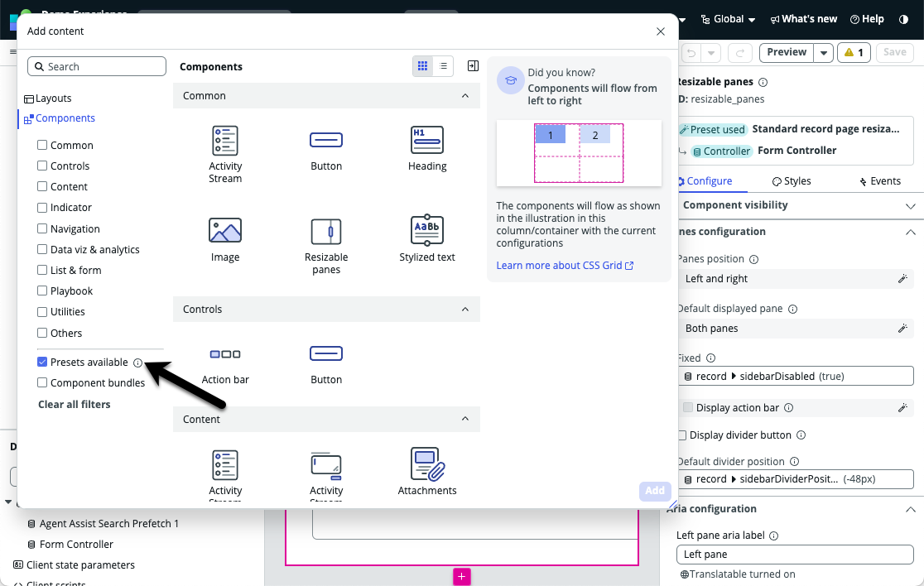Select the Resizable panes component icon

[326, 232]
